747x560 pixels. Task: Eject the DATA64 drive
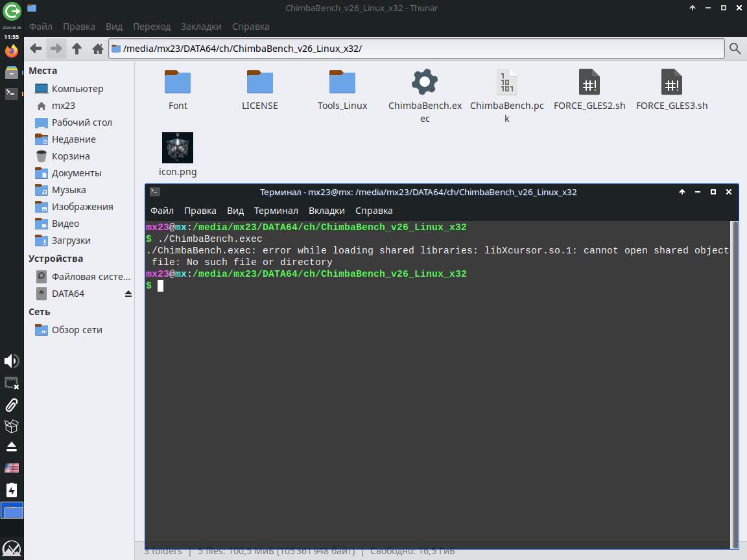(x=128, y=294)
